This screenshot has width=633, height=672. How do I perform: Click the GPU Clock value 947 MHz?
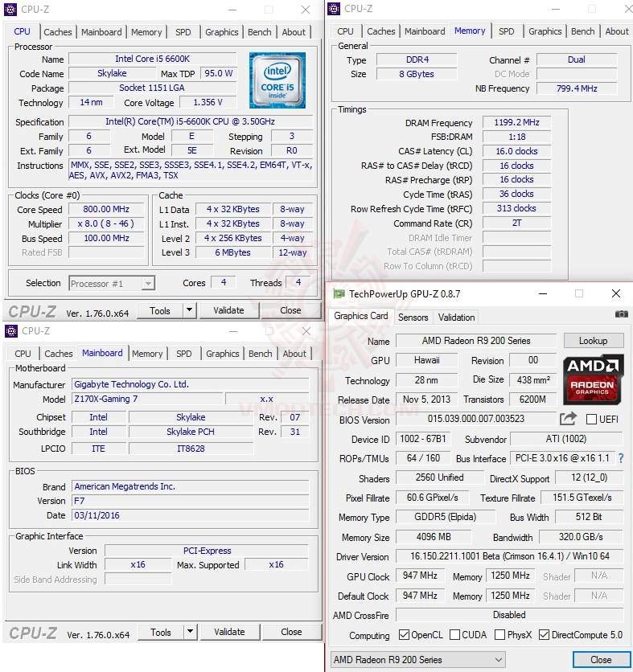pyautogui.click(x=421, y=576)
